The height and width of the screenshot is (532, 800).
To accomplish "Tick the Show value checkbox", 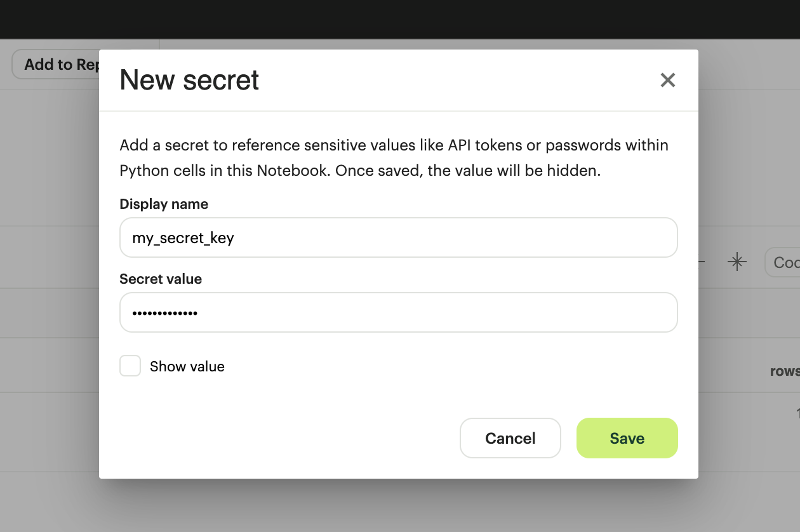I will click(130, 366).
